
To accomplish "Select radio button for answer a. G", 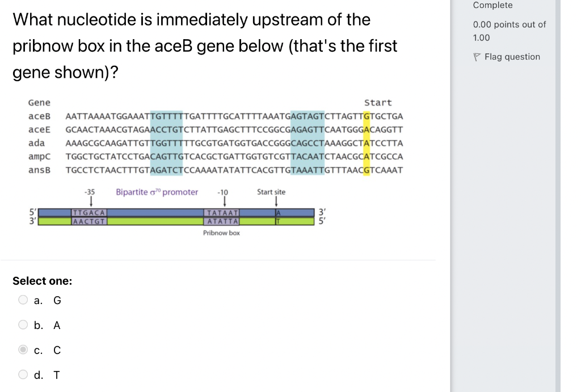I will pos(23,300).
